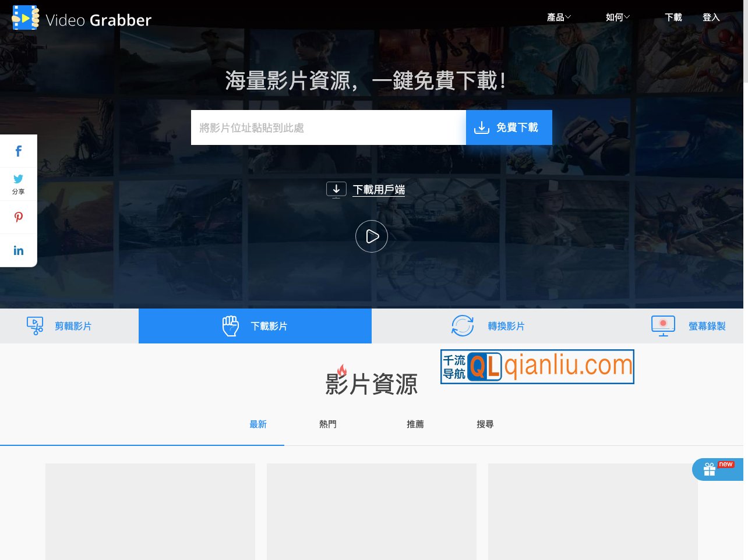Open the 轉換影片 conversion arrows icon
Screen dimensions: 748x560
point(462,325)
